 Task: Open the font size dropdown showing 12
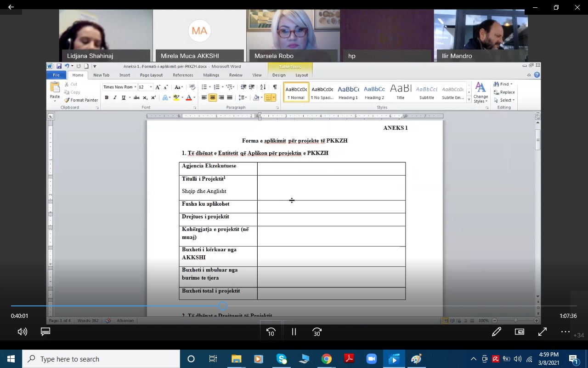pyautogui.click(x=151, y=87)
